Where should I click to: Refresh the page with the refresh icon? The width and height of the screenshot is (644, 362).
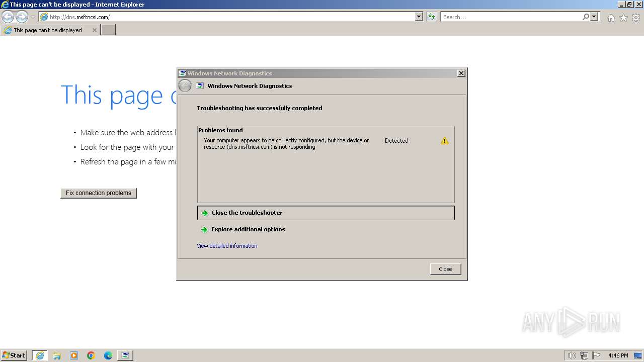tap(431, 17)
